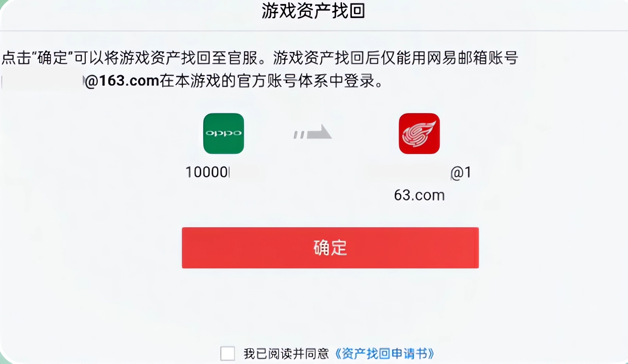Click the blurred area right of 10000
Viewport: 628px width, 364px height.
coord(245,172)
